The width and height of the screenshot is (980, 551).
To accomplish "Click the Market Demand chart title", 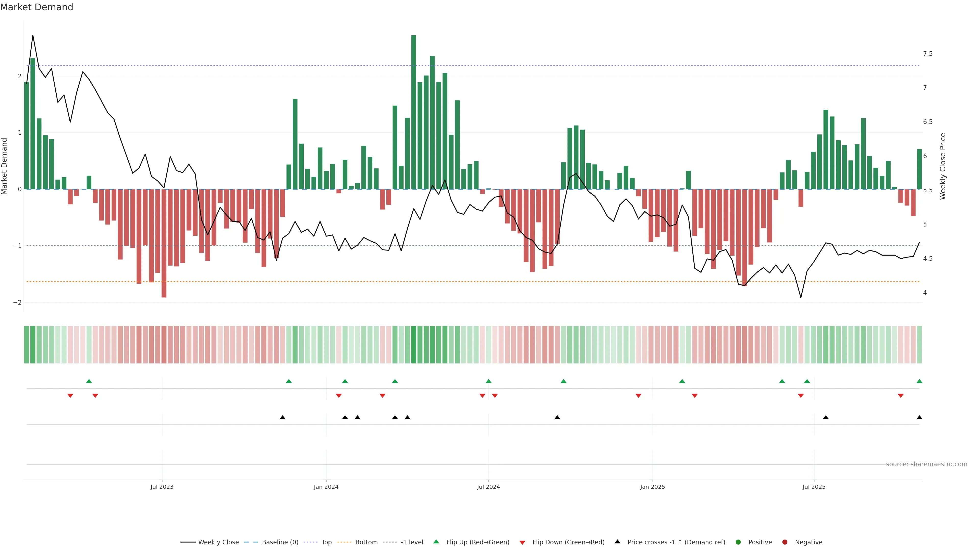I will click(36, 7).
